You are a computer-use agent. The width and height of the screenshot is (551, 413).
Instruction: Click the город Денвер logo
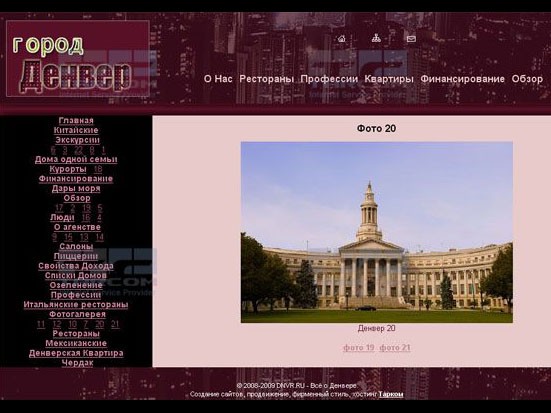78,58
